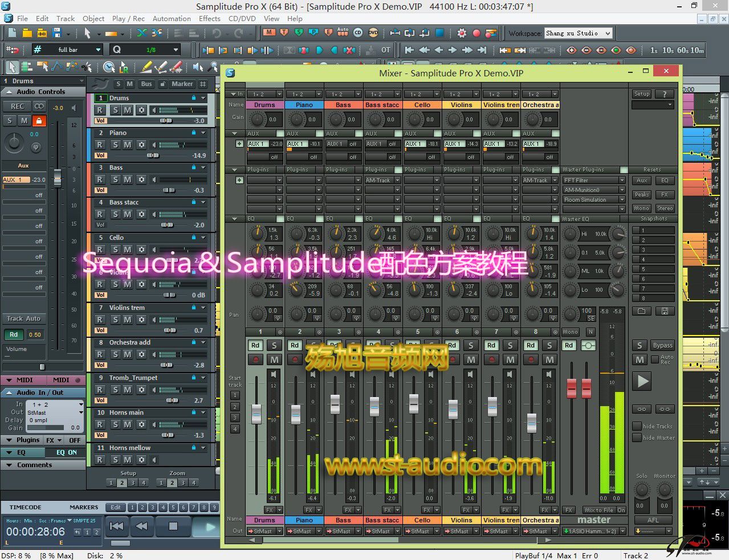Image resolution: width=729 pixels, height=560 pixels.
Task: Adjust the Mixer master left fader
Action: click(x=572, y=388)
